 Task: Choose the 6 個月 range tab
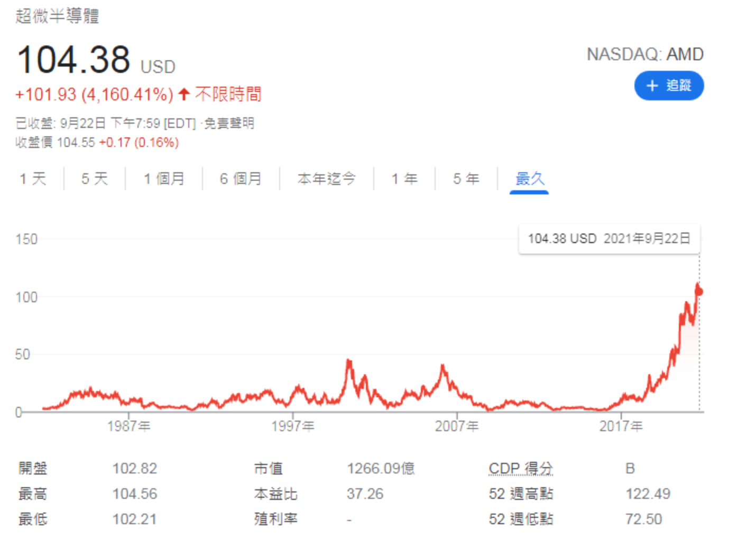point(241,179)
